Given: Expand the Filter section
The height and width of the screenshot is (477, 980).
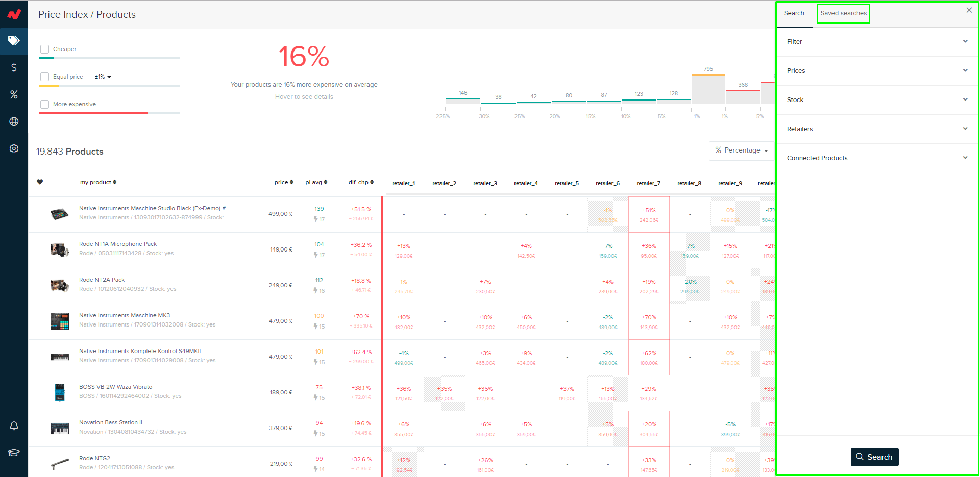Looking at the screenshot, I should 877,42.
